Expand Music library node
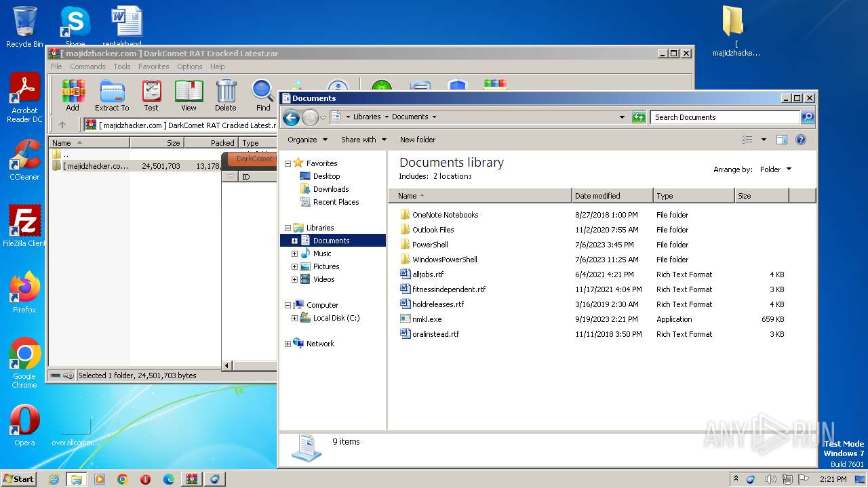 click(x=294, y=253)
